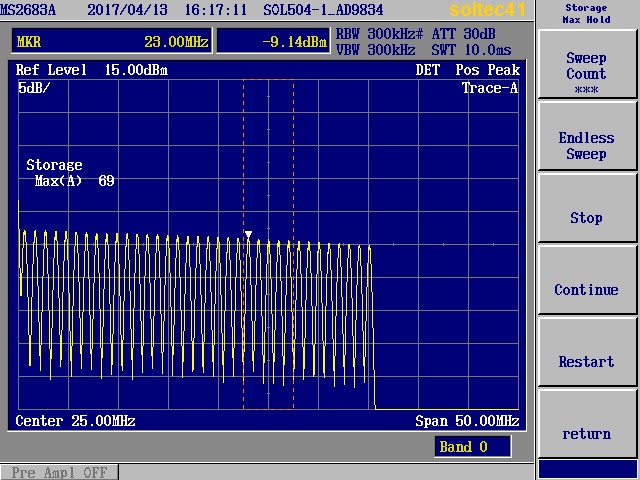Screen dimensions: 640x480
Task: Click the 2017/04/13 date display
Action: [x=127, y=10]
